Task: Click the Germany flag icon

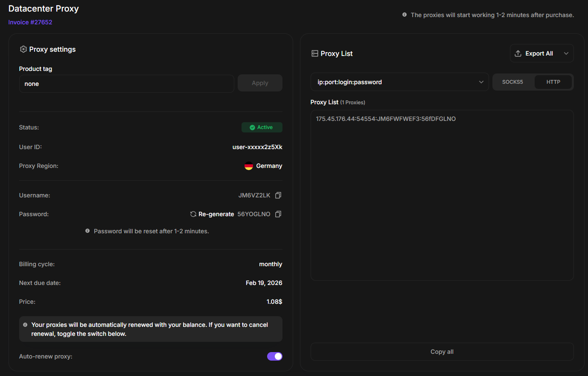Action: [x=249, y=166]
